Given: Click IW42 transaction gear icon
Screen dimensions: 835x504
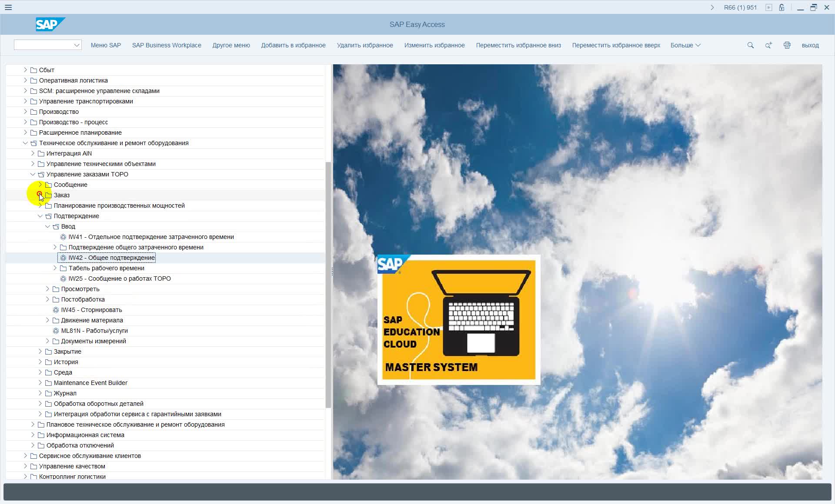Looking at the screenshot, I should [63, 258].
